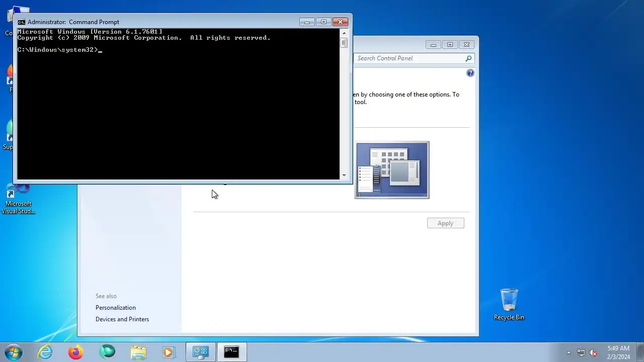The width and height of the screenshot is (644, 362).
Task: Switch to Command Prompt taskbar button
Action: [231, 352]
